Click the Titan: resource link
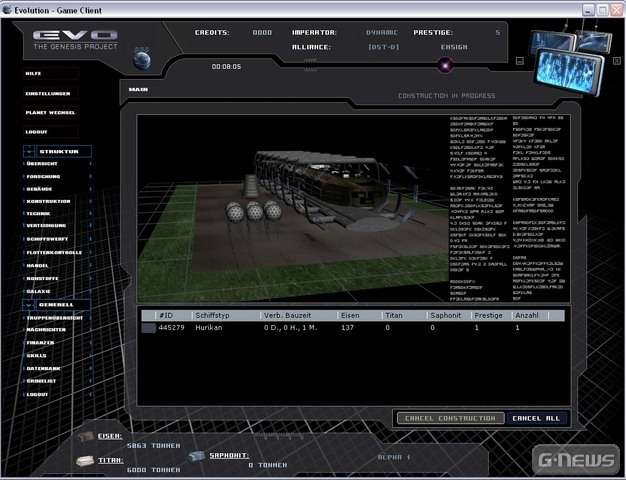 tap(111, 460)
